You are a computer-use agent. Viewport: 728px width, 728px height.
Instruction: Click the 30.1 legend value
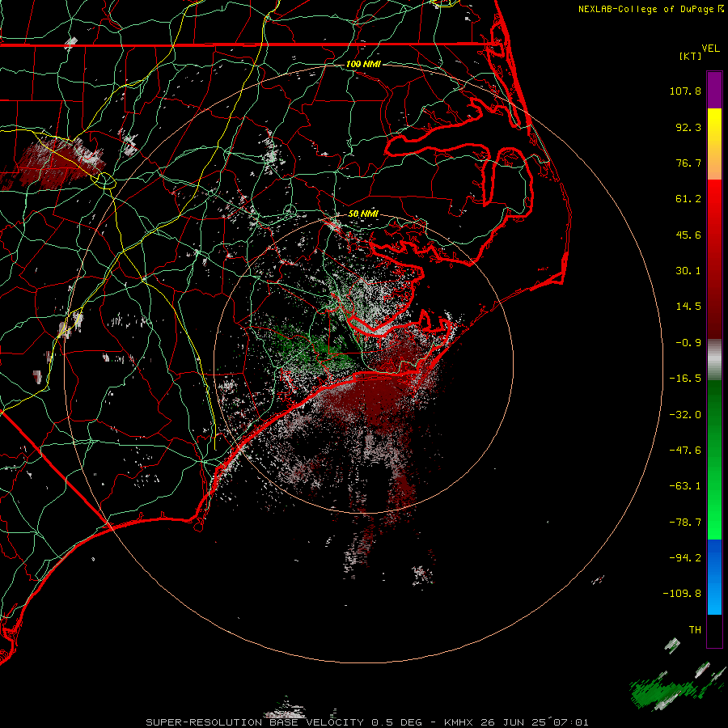[x=688, y=271]
